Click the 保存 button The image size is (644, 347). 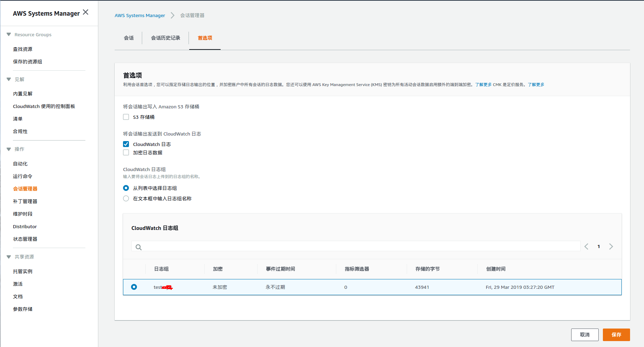coord(616,334)
